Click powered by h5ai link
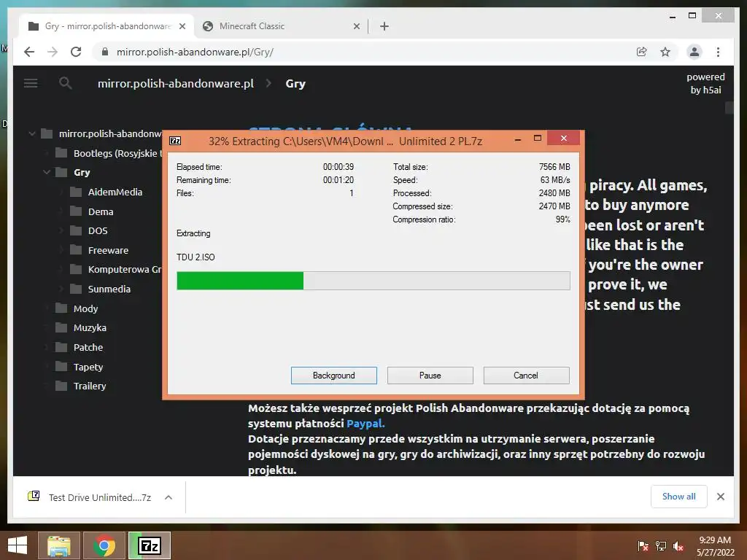This screenshot has height=560, width=747. pyautogui.click(x=705, y=83)
